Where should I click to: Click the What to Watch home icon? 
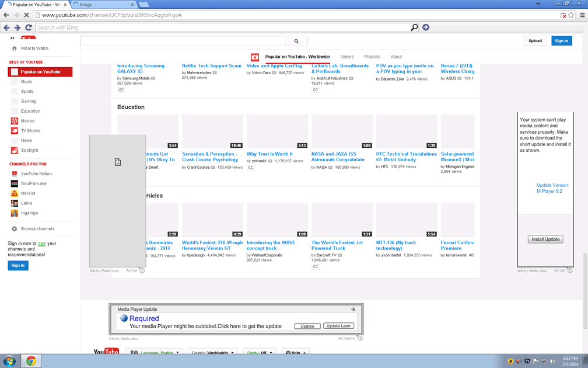15,48
